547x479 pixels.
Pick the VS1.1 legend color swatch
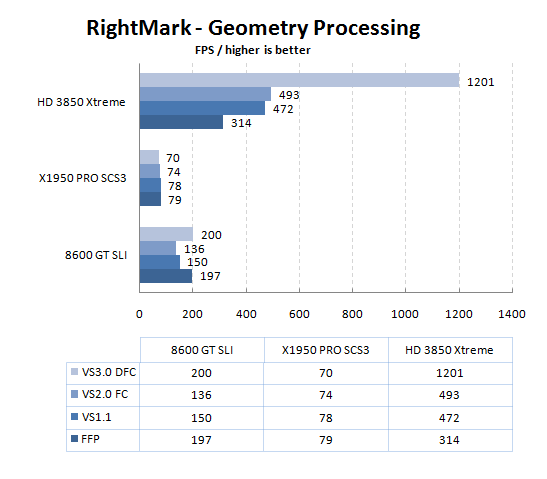(x=74, y=417)
